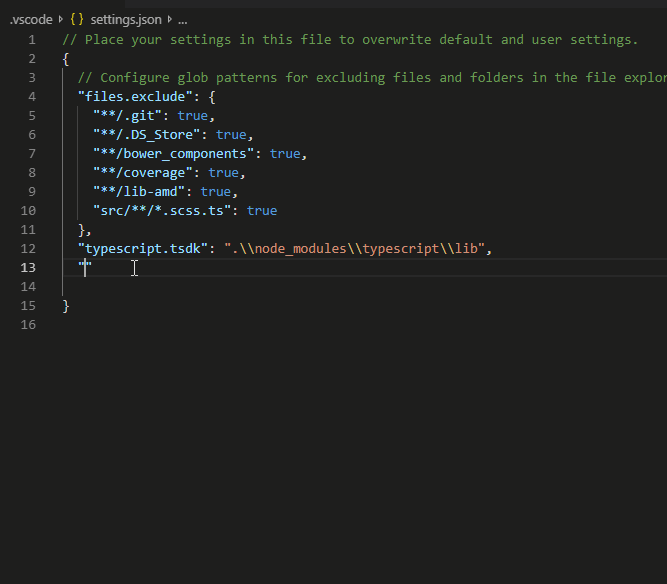Viewport: 667px width, 584px height.
Task: Click the true value after "**/.git"
Action: 193,115
